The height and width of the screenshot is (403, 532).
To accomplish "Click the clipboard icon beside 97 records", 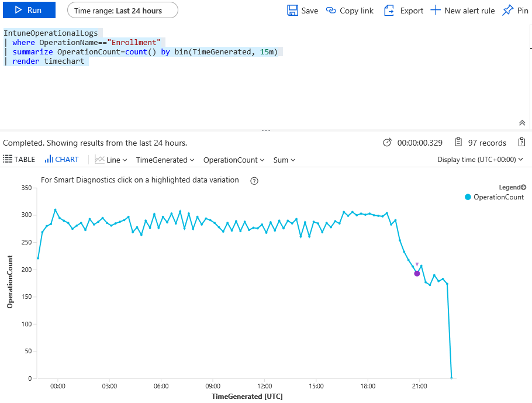I will (521, 142).
